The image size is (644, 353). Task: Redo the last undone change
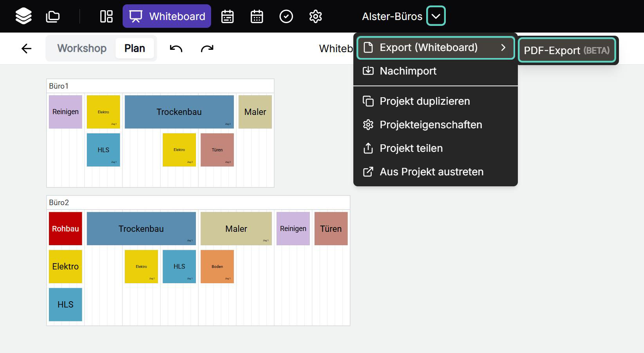click(207, 48)
